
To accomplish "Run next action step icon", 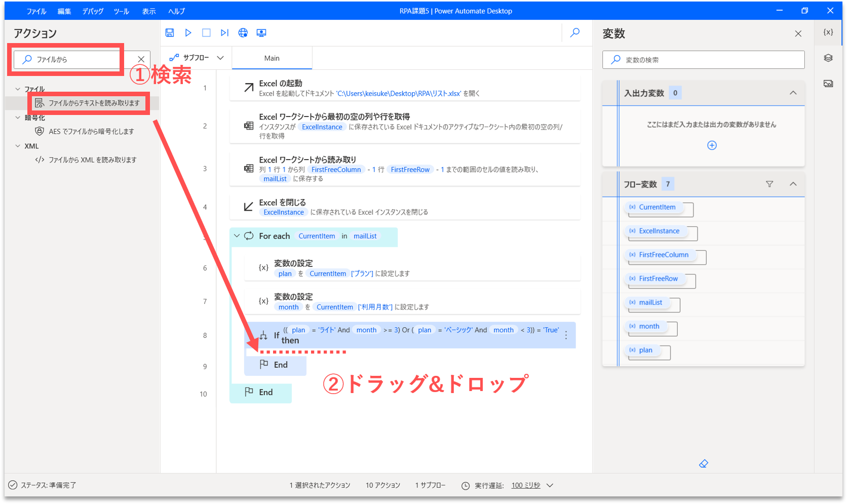I will 224,33.
